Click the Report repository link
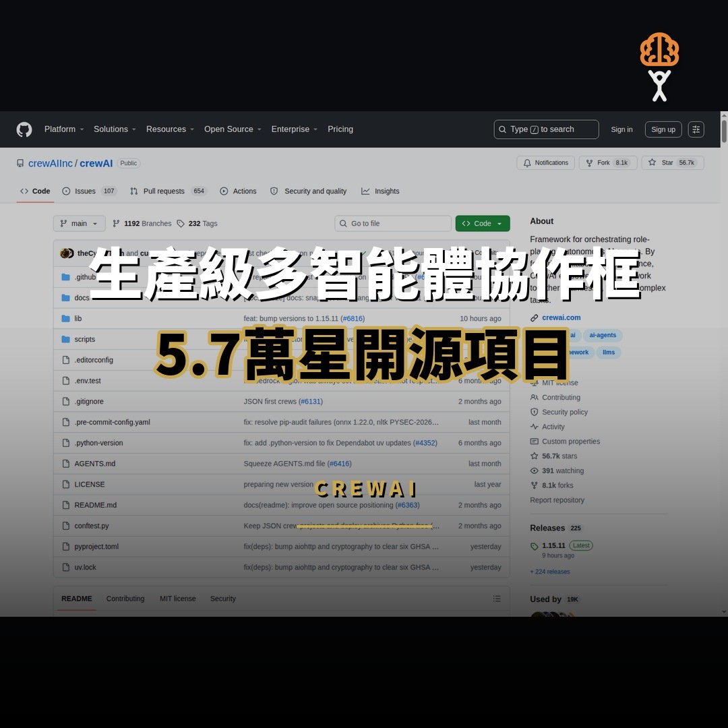Screen dimensions: 728x728 [x=557, y=500]
